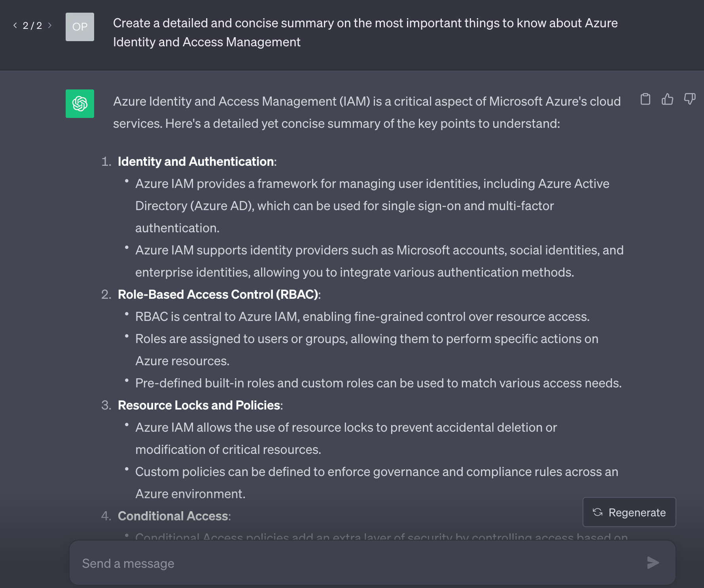Click the Regenerate button
Screen dimensions: 704x588
629,512
